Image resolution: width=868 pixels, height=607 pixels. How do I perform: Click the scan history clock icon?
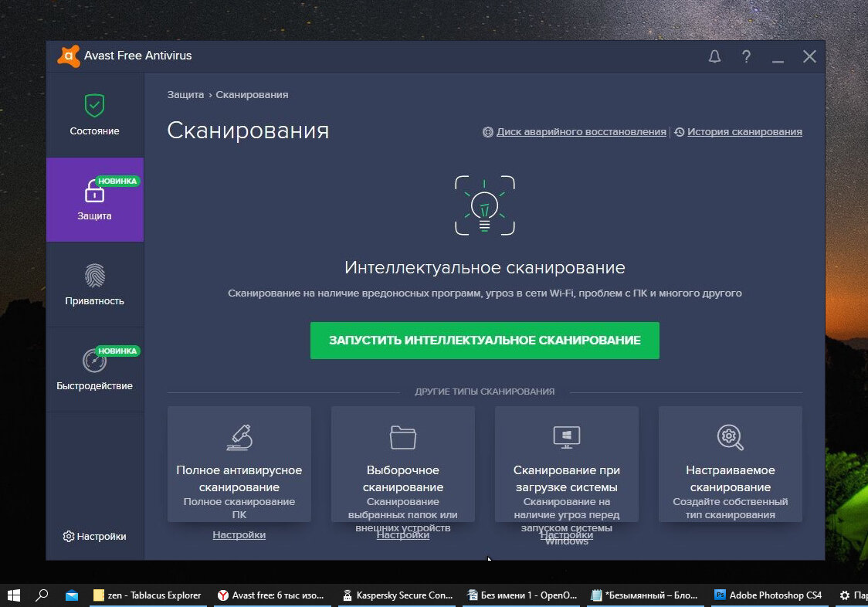click(680, 132)
